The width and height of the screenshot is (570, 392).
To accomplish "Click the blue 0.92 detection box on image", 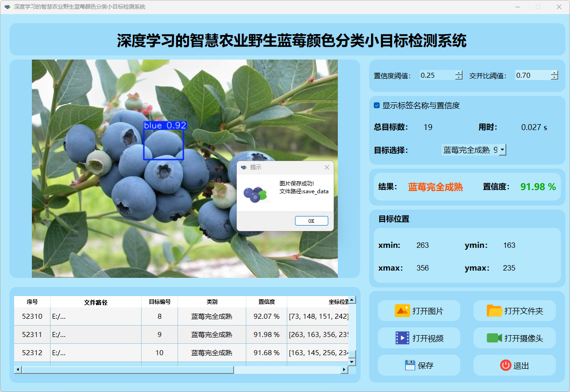I will [x=164, y=144].
